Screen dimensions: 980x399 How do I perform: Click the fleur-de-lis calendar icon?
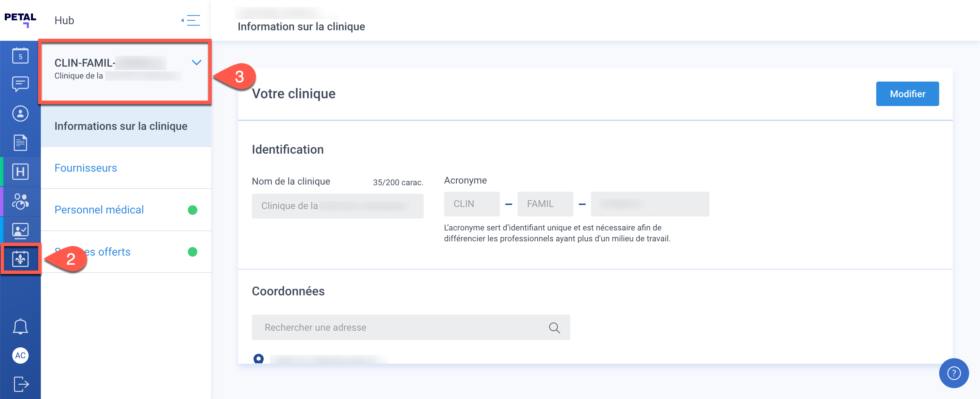click(20, 259)
